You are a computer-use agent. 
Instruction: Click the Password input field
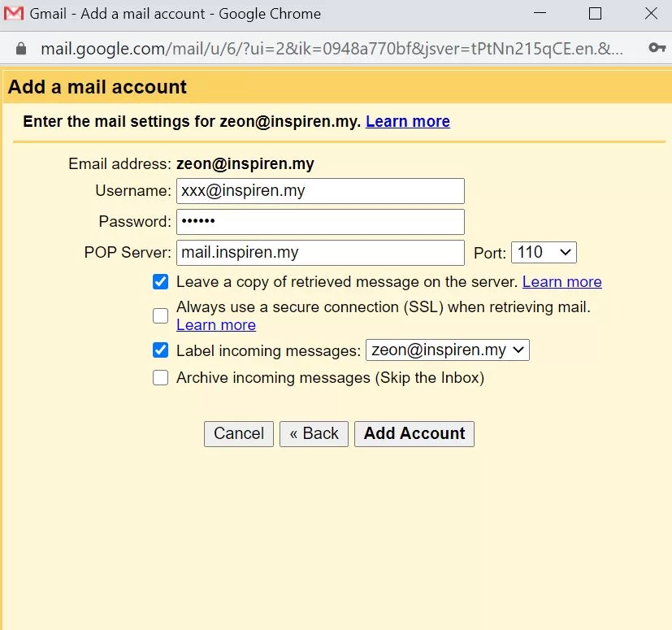pyautogui.click(x=320, y=222)
